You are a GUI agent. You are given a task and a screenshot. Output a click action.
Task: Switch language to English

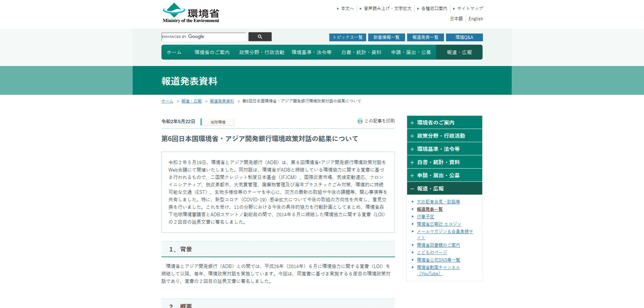(475, 19)
